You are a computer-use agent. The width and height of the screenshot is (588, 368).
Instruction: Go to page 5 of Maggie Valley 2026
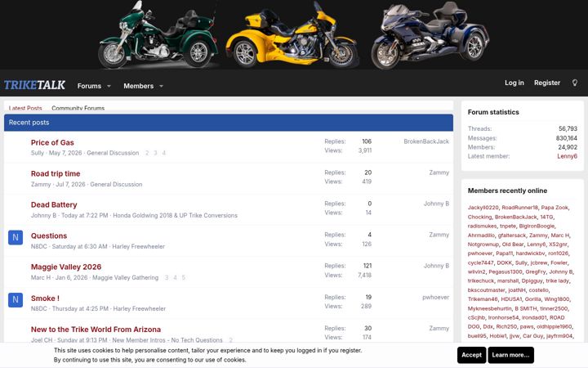pos(184,277)
